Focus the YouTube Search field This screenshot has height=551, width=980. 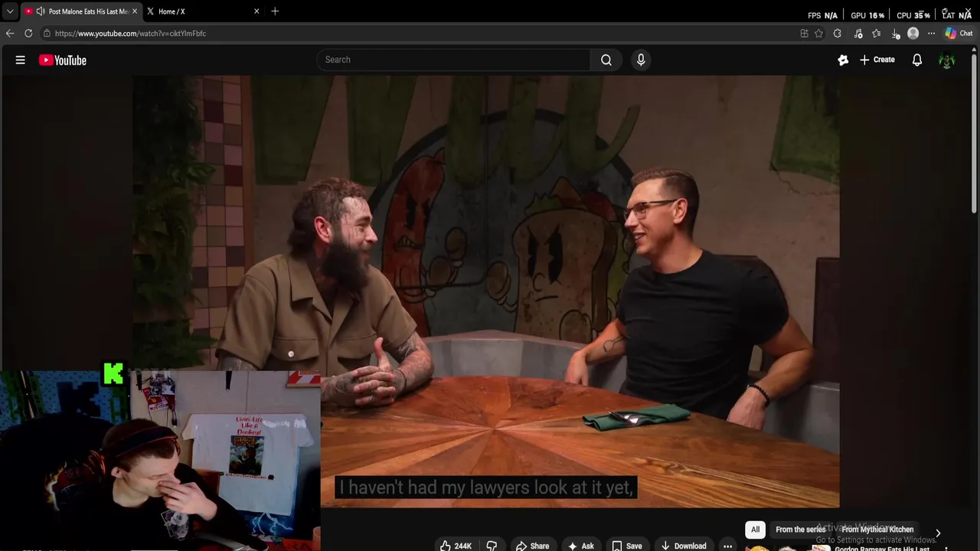(453, 60)
